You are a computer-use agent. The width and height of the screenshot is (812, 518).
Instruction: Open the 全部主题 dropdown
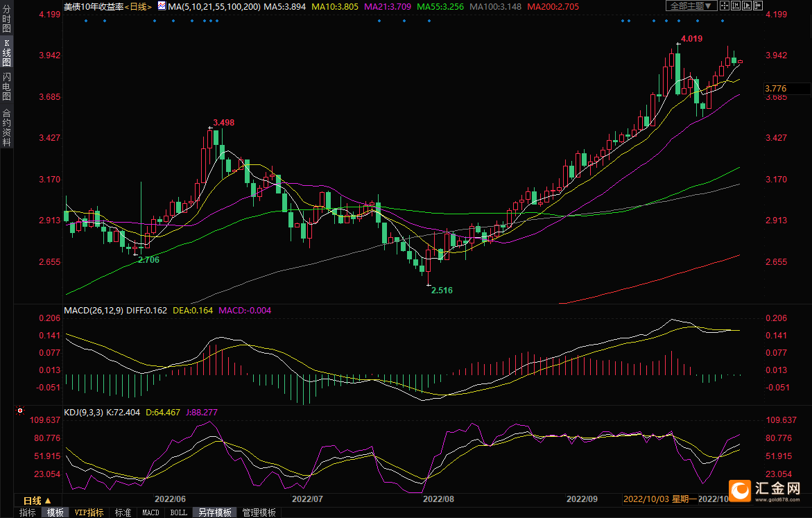691,6
